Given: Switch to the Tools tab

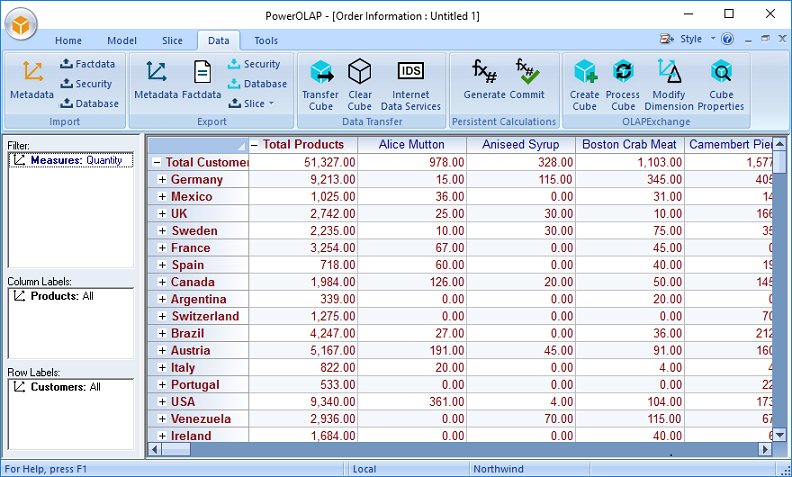Looking at the screenshot, I should (x=266, y=40).
